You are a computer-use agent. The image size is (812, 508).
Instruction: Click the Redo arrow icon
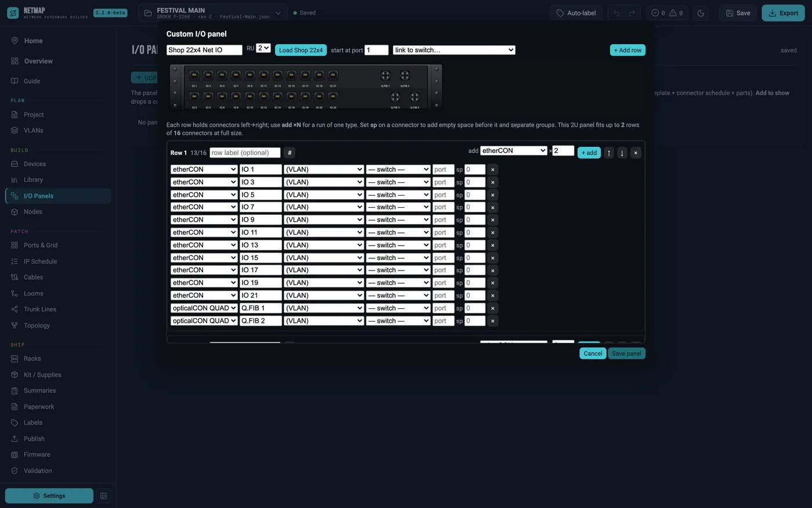click(x=632, y=13)
